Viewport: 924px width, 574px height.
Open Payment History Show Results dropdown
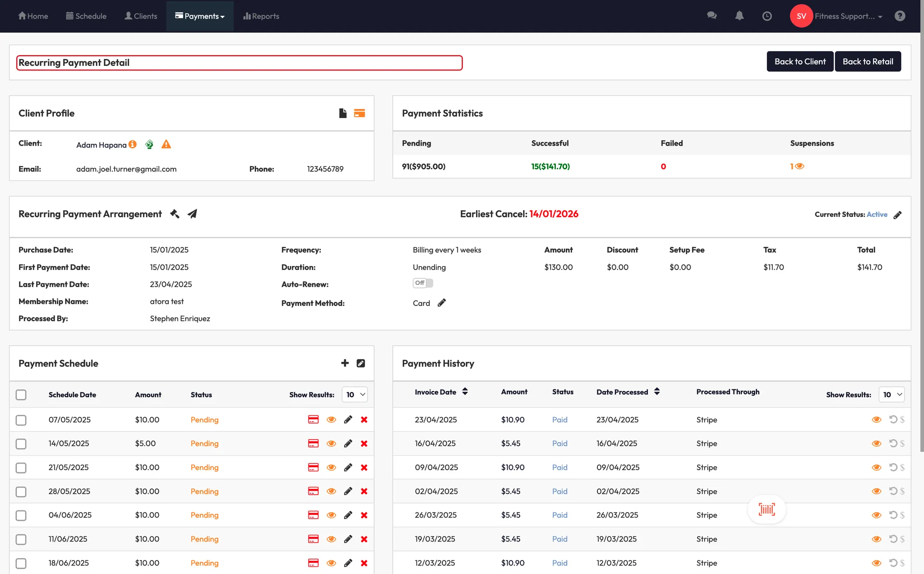click(892, 395)
